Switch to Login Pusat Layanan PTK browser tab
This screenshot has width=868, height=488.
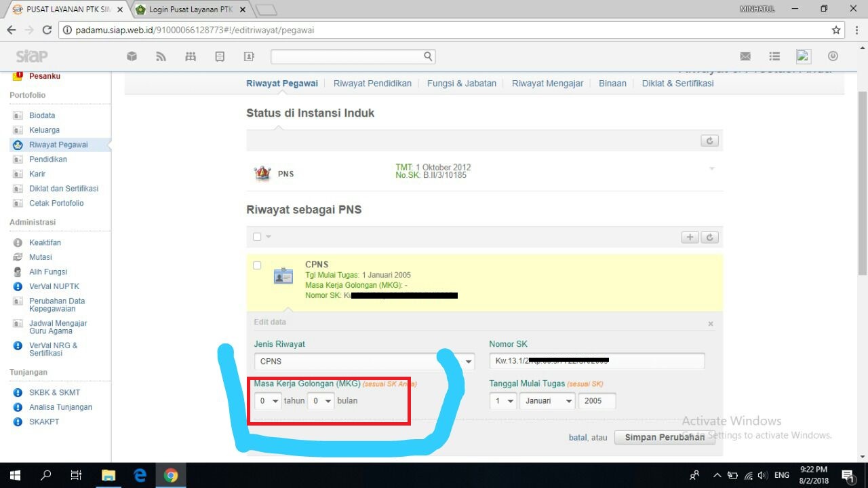click(x=191, y=10)
